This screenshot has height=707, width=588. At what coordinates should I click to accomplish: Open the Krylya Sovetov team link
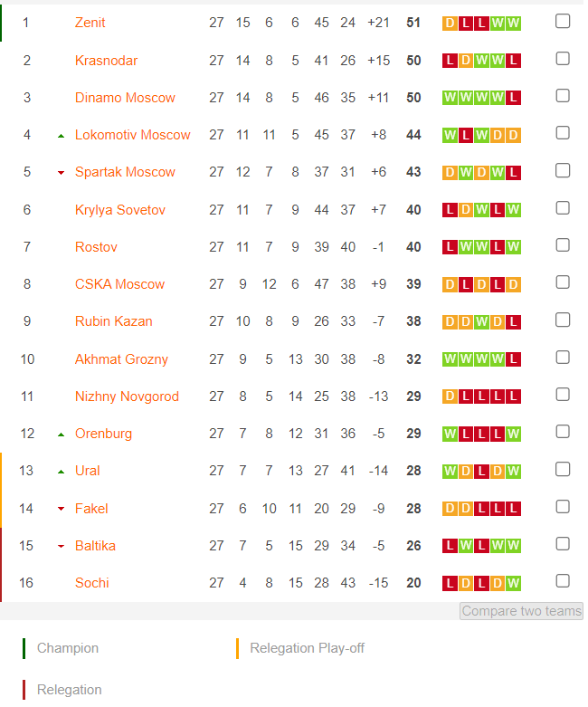pos(119,210)
